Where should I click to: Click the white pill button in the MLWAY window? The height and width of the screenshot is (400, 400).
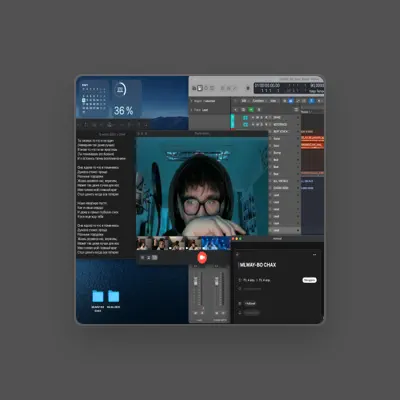coord(309,280)
